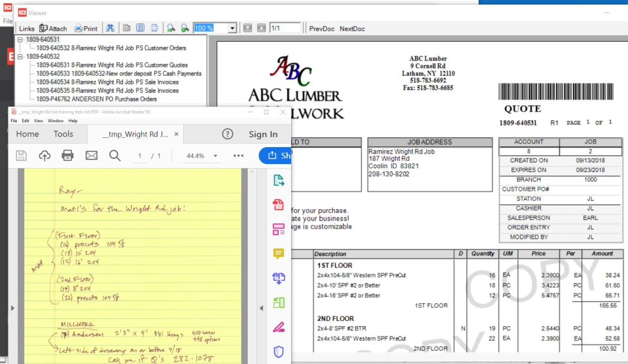Image resolution: width=628 pixels, height=364 pixels.
Task: Expand Acrobat left navigation pane arrow
Action: pyautogui.click(x=12, y=308)
